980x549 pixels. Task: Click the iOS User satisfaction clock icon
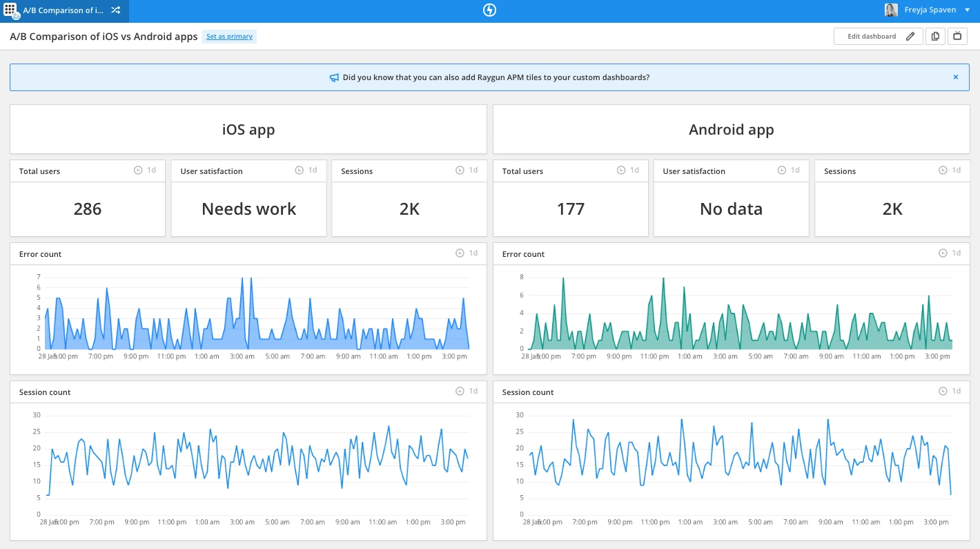tap(299, 170)
